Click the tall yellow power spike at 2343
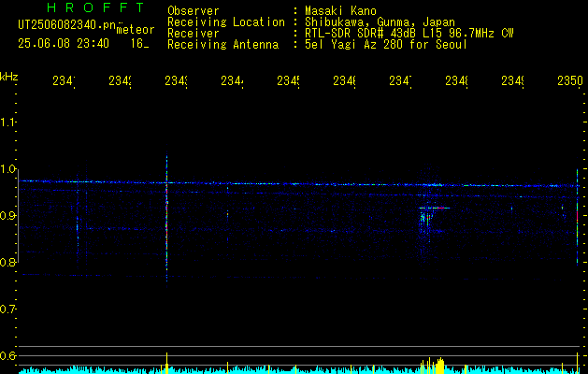The width and height of the screenshot is (588, 374). [x=167, y=363]
